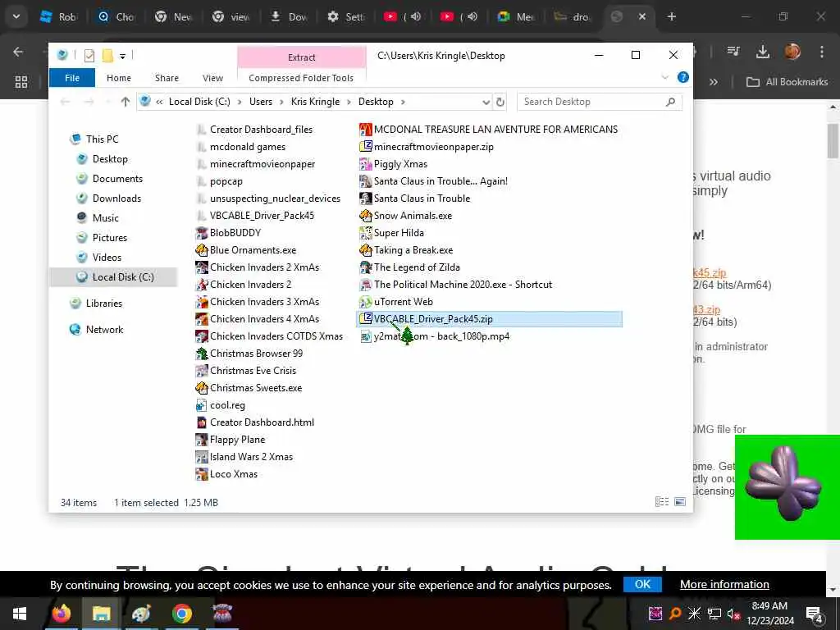Select Chicken Invaders 2 XmAs icon
The width and height of the screenshot is (840, 630).
(202, 267)
